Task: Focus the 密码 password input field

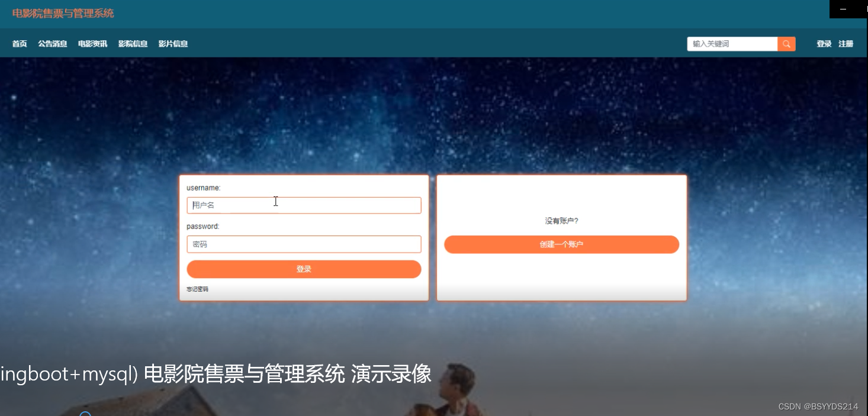Action: pyautogui.click(x=304, y=244)
